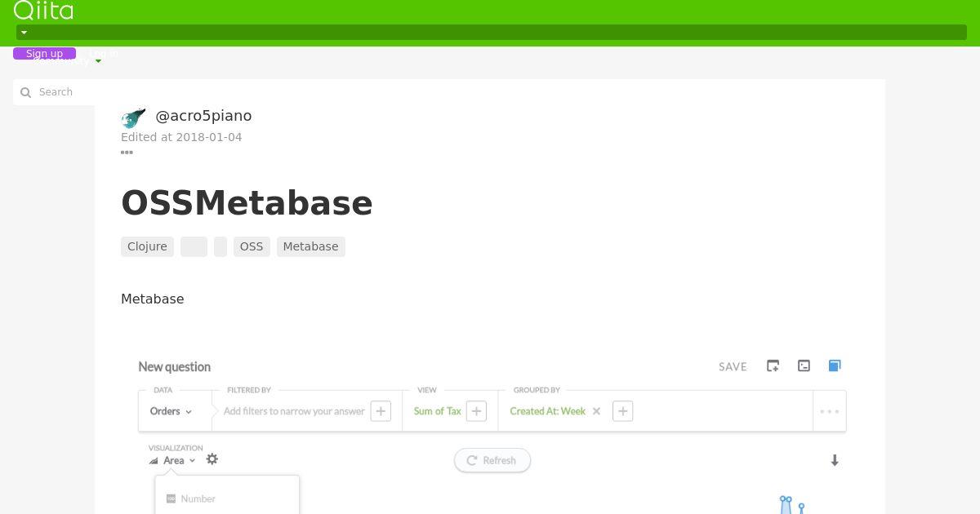
Task: Click the 'Edited at 2018-01-04' text
Action: click(x=181, y=137)
